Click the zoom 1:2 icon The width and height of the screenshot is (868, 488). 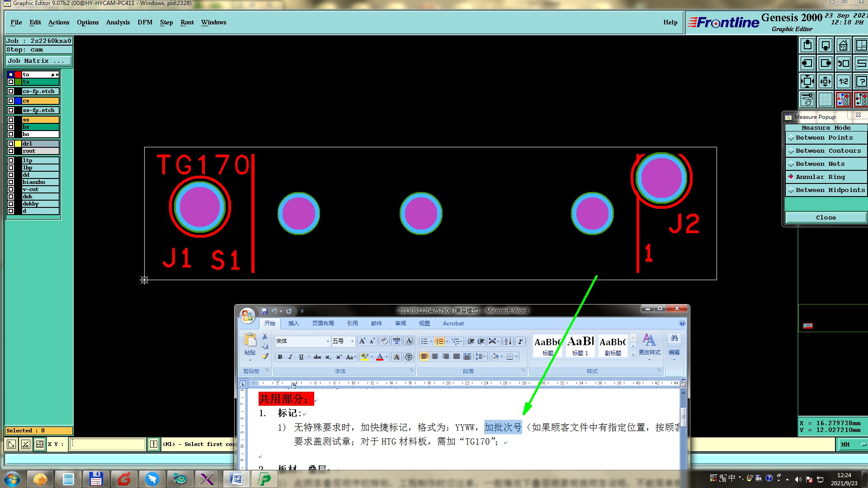point(843,82)
